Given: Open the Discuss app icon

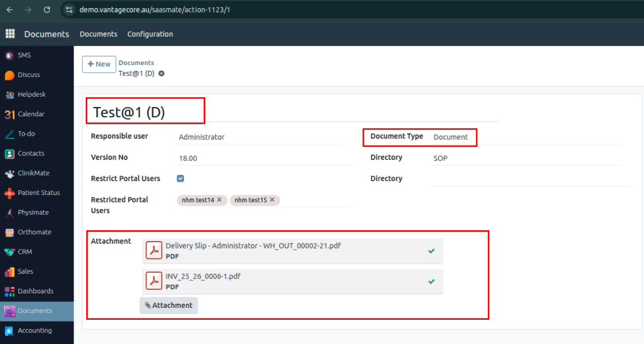Looking at the screenshot, I should pos(10,75).
